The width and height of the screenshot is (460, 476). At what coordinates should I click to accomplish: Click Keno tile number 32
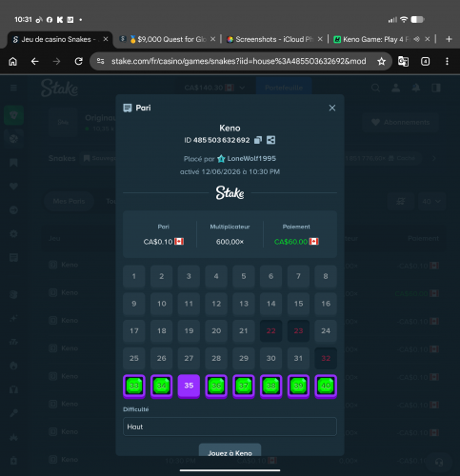326,358
